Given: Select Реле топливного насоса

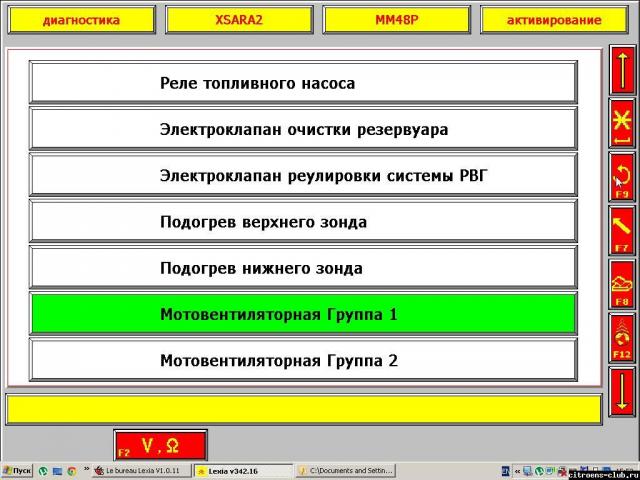Looking at the screenshot, I should (x=303, y=83).
